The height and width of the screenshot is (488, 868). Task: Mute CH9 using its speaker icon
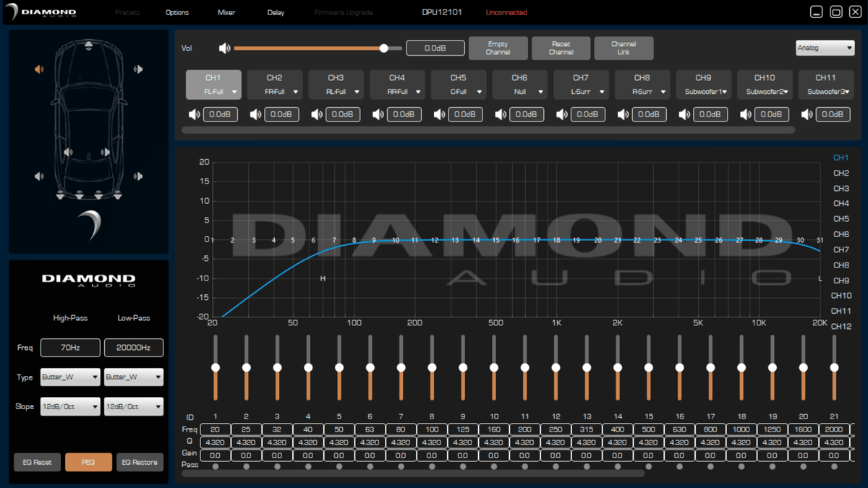684,114
